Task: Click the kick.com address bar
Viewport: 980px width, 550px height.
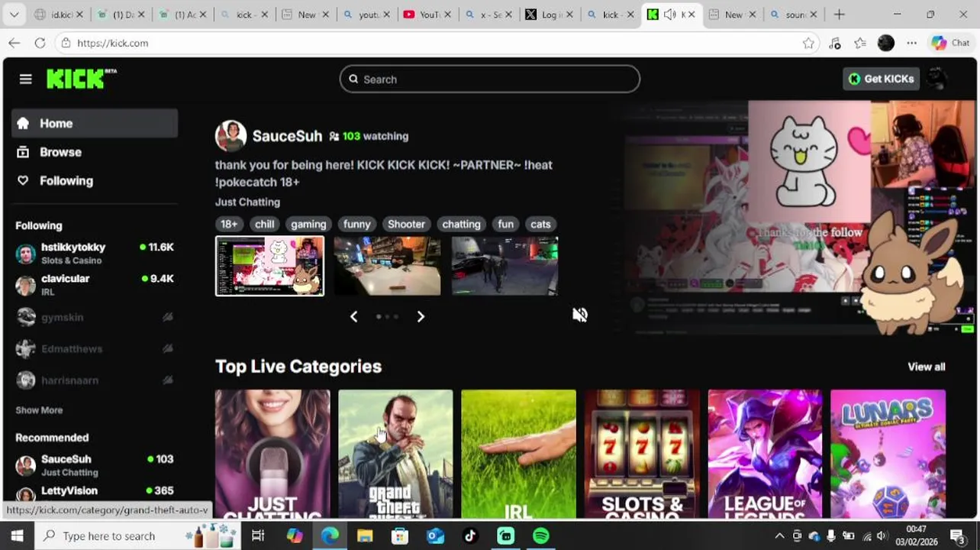Action: pos(427,43)
